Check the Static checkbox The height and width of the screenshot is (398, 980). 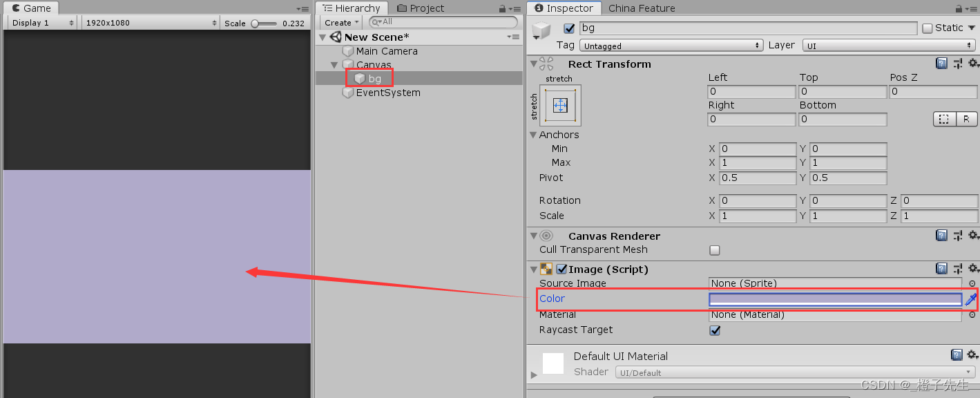pyautogui.click(x=928, y=28)
